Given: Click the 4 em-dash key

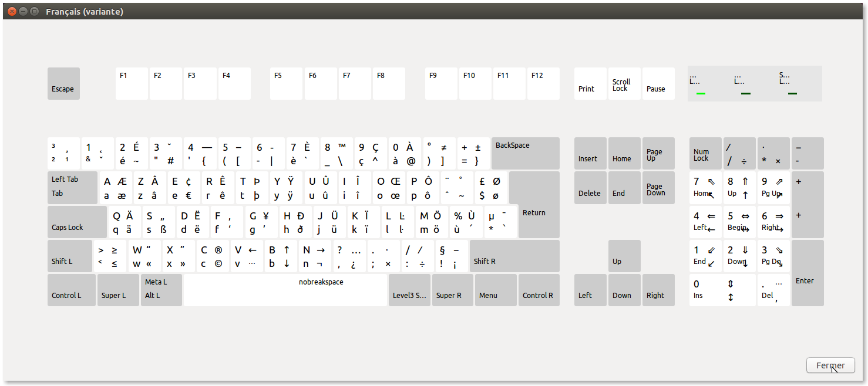Looking at the screenshot, I should click(x=200, y=153).
